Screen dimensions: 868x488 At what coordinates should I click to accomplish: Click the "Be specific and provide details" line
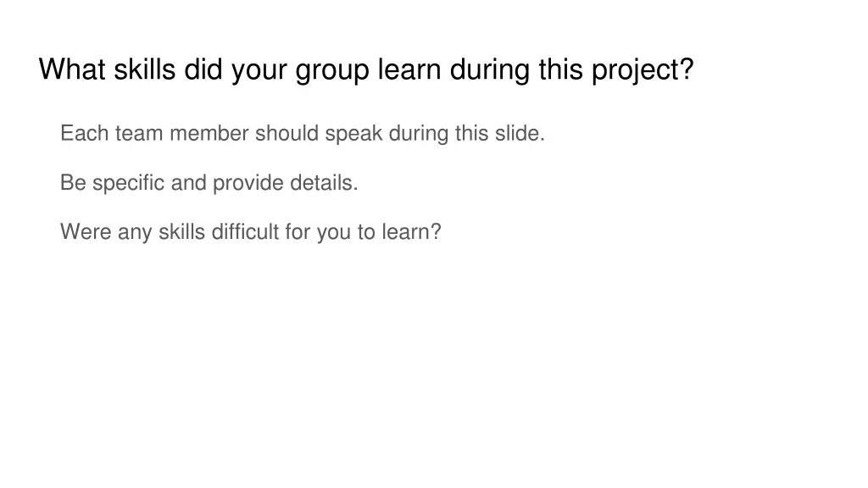[x=209, y=182]
